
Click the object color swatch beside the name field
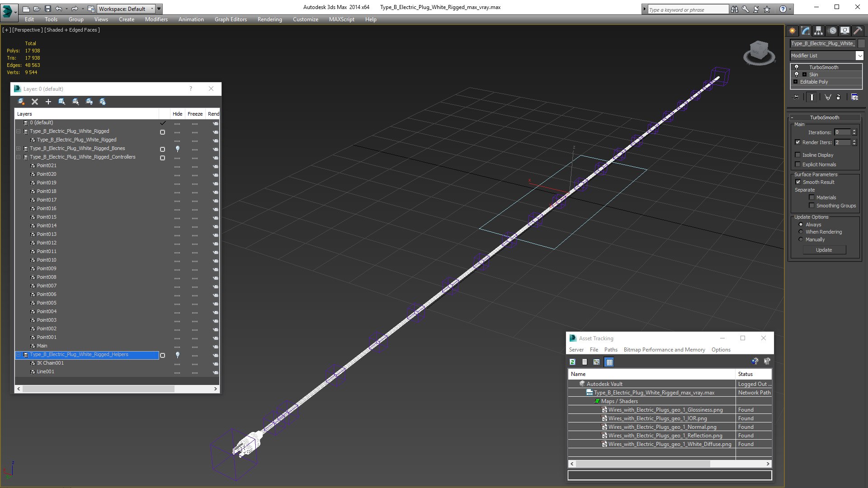pyautogui.click(x=861, y=43)
